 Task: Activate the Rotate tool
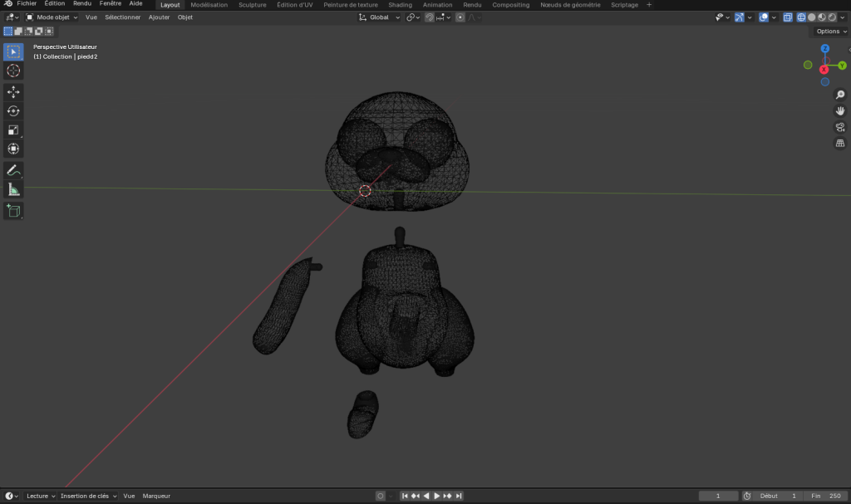coord(13,110)
